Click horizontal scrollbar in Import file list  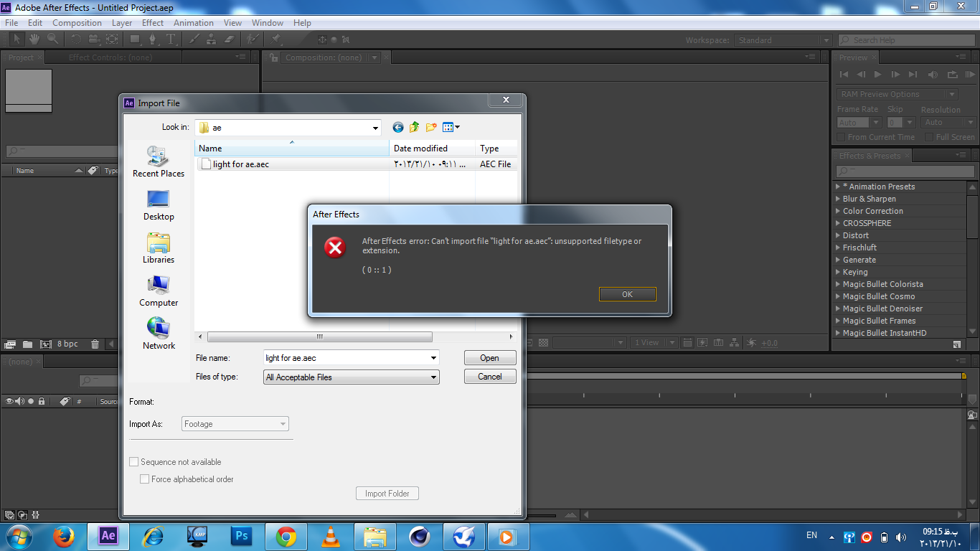[x=320, y=336]
